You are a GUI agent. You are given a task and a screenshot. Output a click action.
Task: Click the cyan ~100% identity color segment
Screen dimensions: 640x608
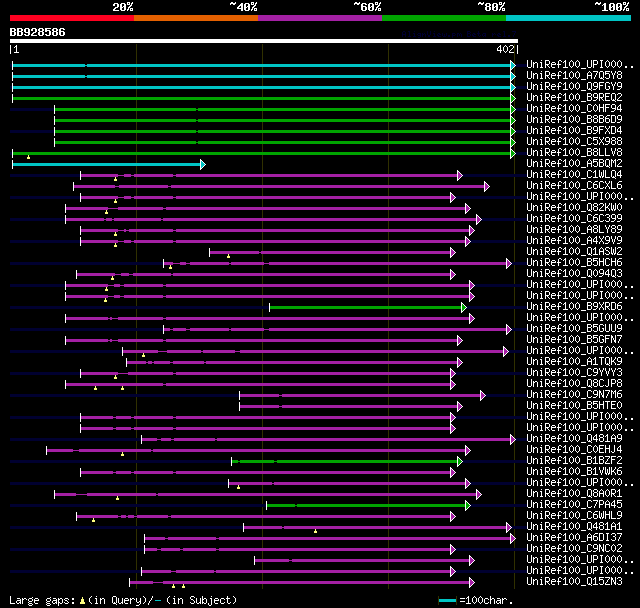click(x=569, y=18)
